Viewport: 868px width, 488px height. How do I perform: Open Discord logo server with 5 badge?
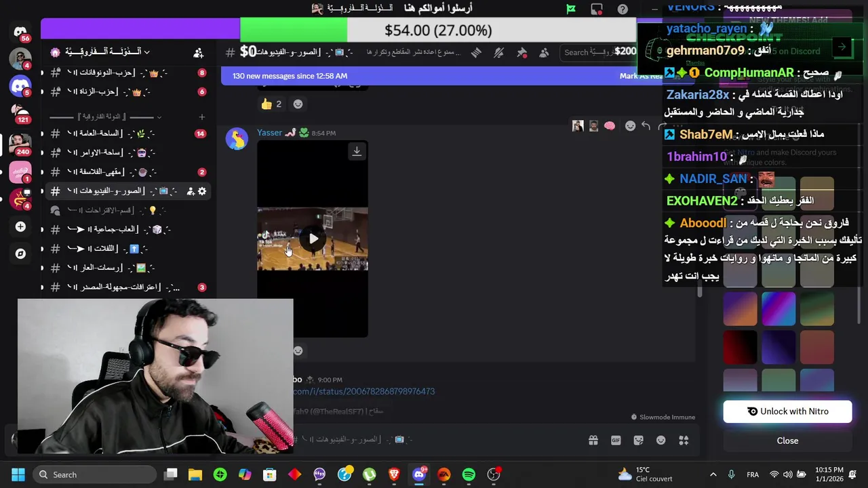coord(20,86)
